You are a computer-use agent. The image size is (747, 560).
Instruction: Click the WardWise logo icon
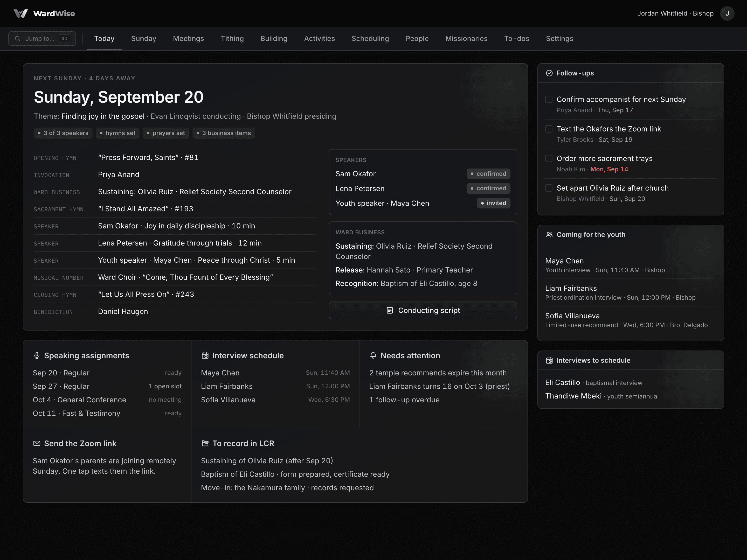20,13
